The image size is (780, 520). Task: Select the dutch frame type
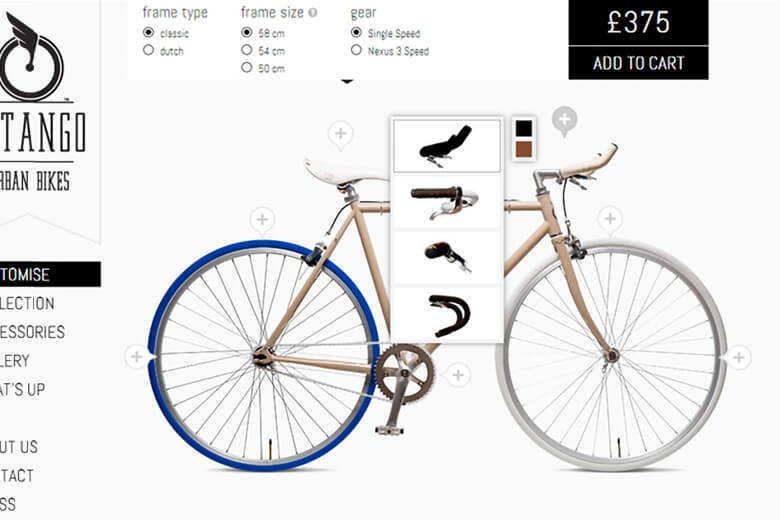click(x=163, y=50)
